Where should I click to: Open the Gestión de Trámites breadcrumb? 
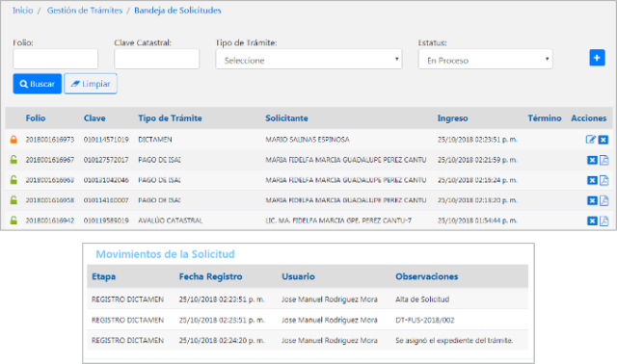[85, 11]
